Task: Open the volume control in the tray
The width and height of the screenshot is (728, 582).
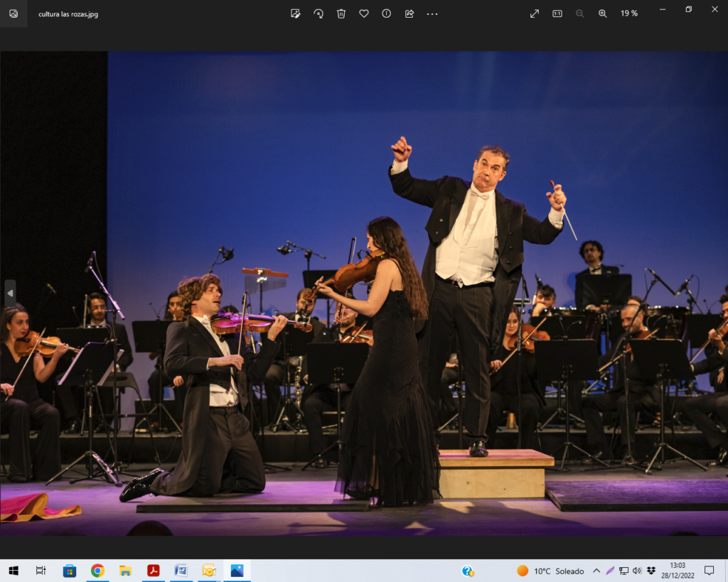Action: (x=637, y=571)
